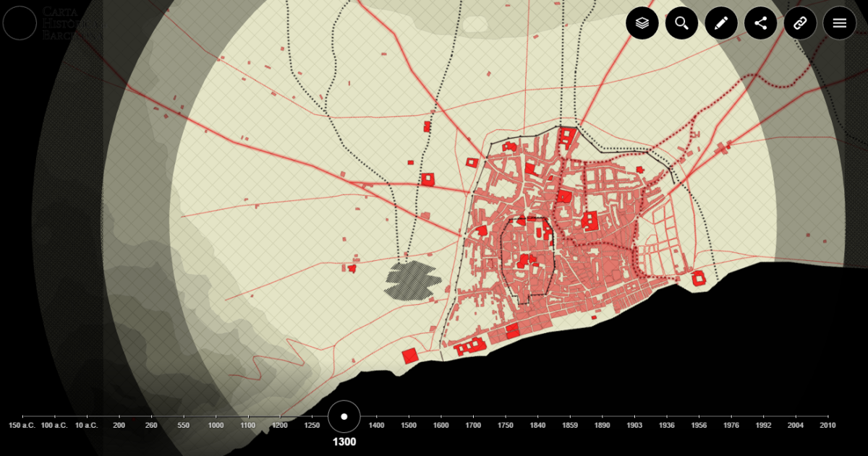This screenshot has width=868, height=456.
Task: Select year 1700 on the timeline
Action: 473,425
